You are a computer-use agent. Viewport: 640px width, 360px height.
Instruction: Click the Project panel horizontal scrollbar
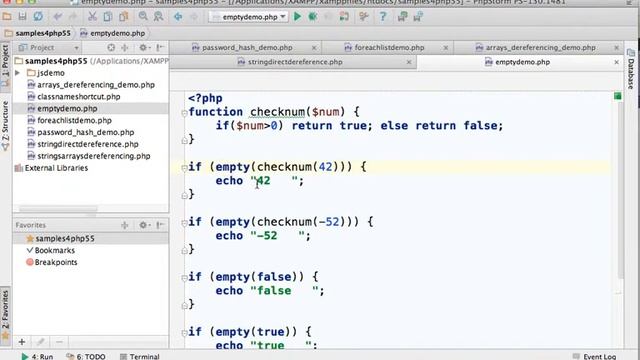(58, 209)
